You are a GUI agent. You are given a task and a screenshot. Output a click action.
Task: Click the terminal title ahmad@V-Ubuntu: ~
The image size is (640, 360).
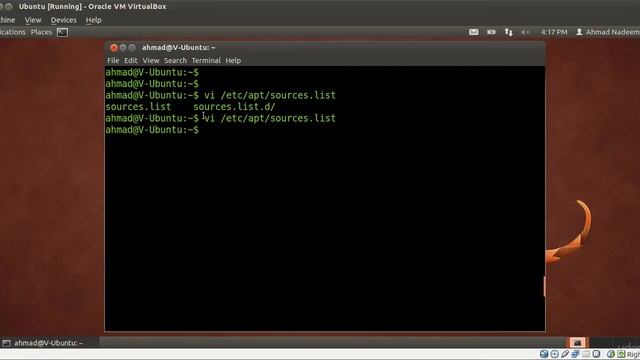pos(178,48)
